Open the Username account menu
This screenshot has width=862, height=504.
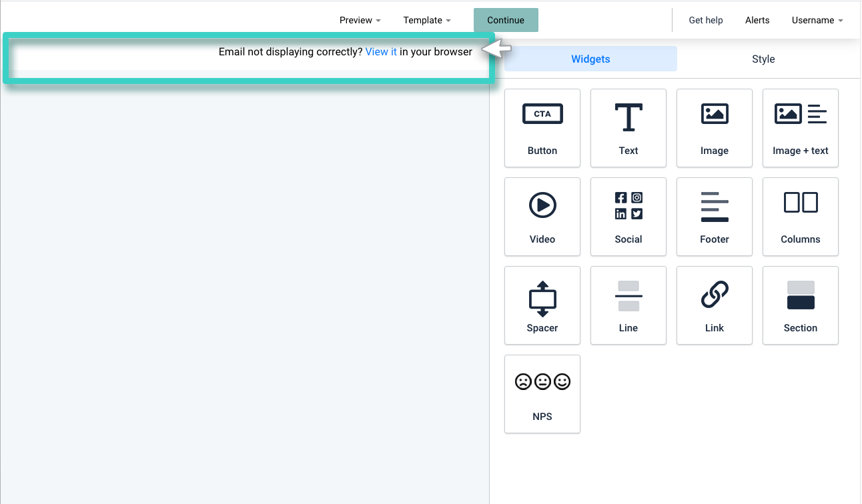tap(817, 20)
